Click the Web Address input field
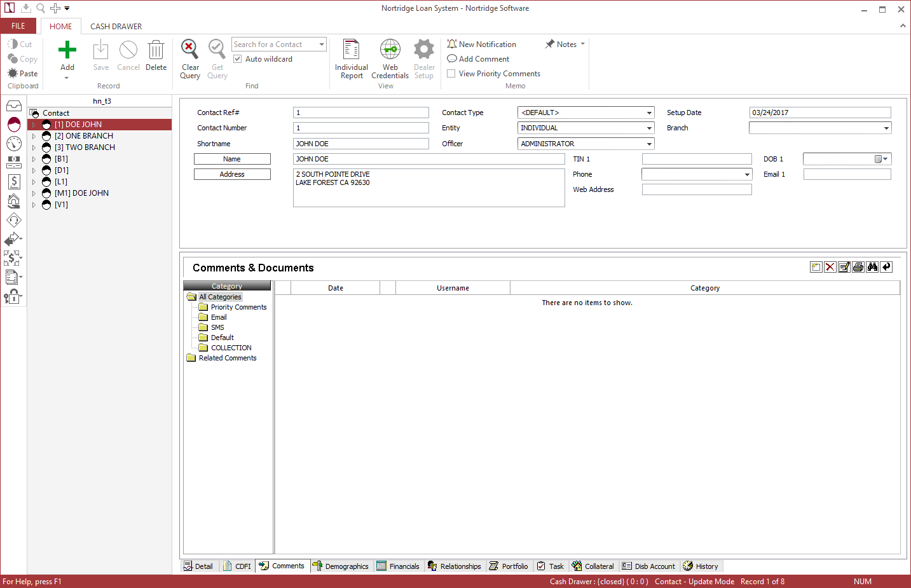911x588 pixels. click(x=697, y=189)
